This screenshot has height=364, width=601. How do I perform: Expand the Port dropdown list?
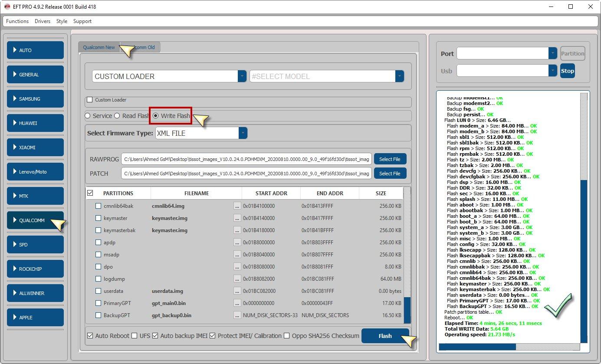(x=552, y=53)
